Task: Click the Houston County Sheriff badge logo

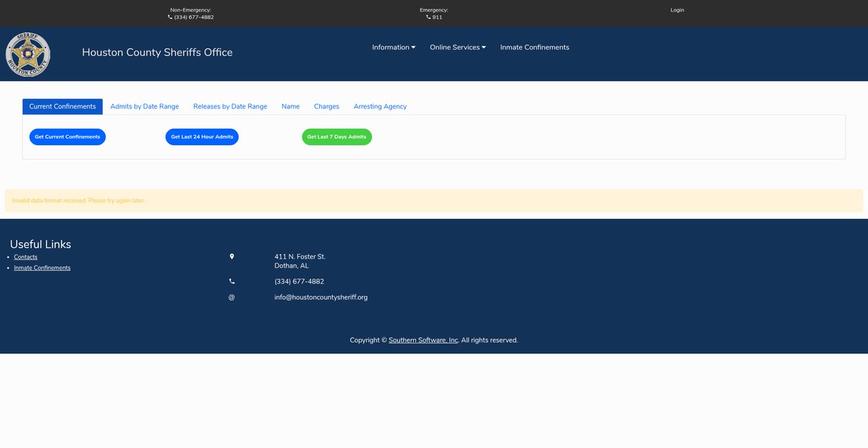Action: click(x=28, y=54)
